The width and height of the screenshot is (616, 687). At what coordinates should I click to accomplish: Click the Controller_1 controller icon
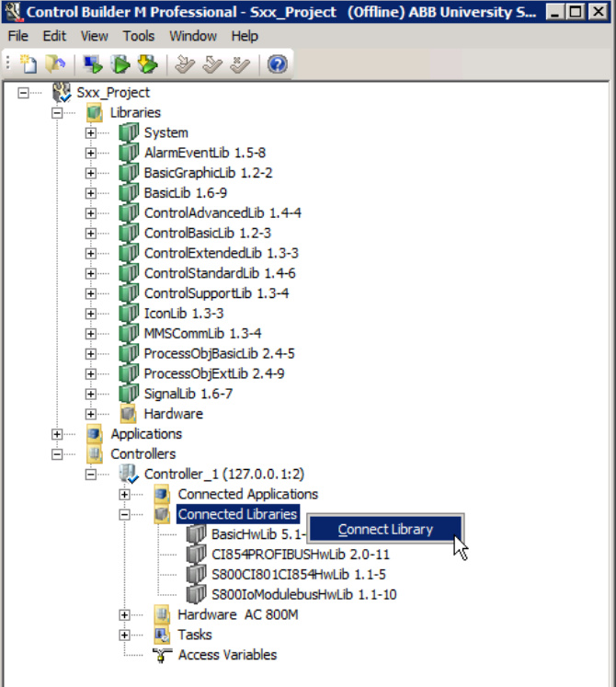coord(129,474)
